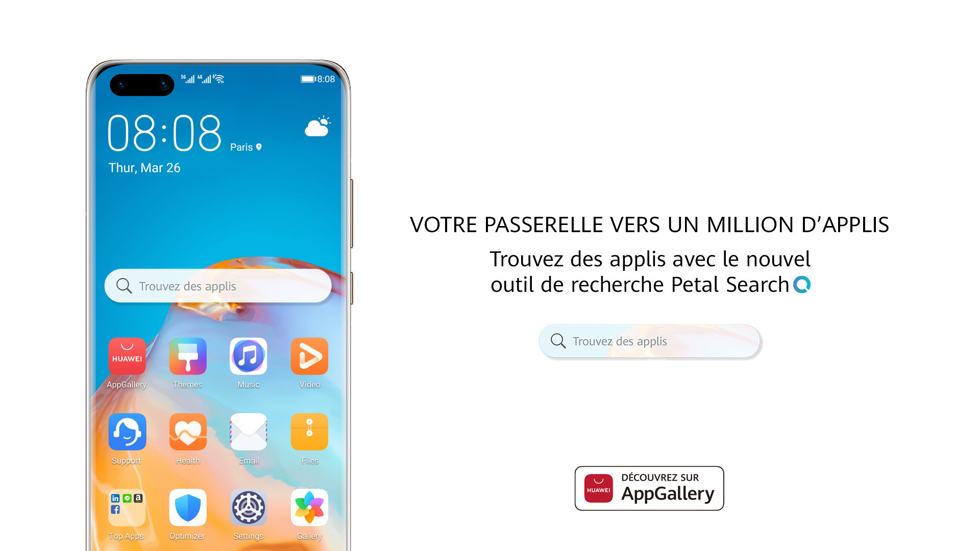980x551 pixels.
Task: Click the Petal Search logo icon
Action: [x=804, y=283]
